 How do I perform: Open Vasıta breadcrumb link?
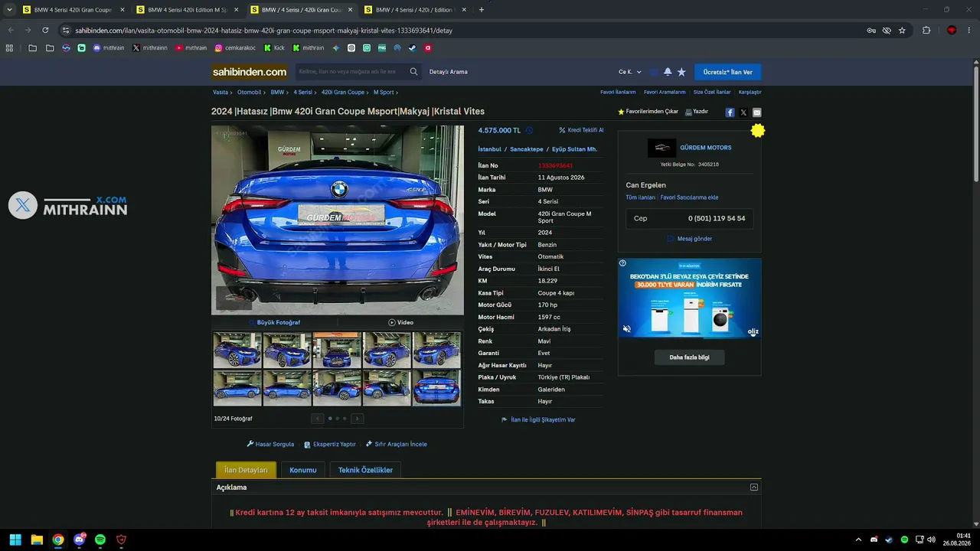click(x=220, y=92)
